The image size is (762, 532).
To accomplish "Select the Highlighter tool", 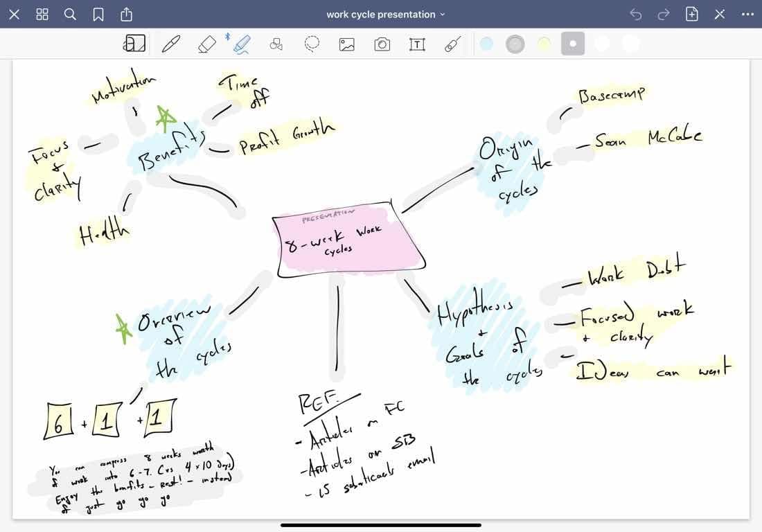I will pos(242,44).
